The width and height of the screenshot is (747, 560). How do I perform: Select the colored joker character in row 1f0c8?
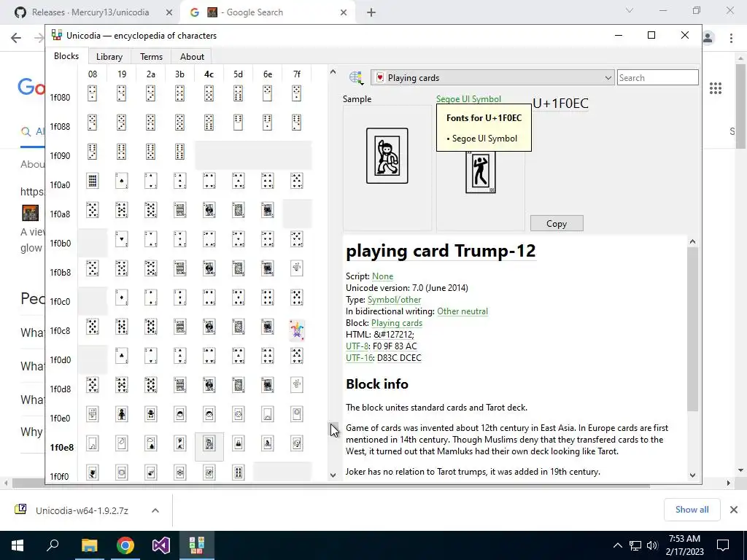coord(297,330)
